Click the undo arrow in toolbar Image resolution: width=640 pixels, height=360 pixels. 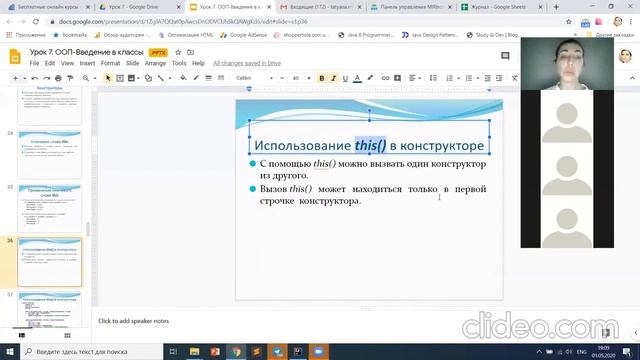coord(35,78)
